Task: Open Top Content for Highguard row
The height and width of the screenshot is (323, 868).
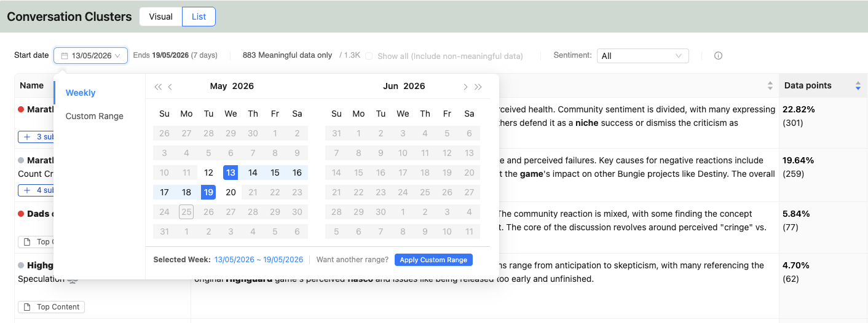Action: pos(51,306)
